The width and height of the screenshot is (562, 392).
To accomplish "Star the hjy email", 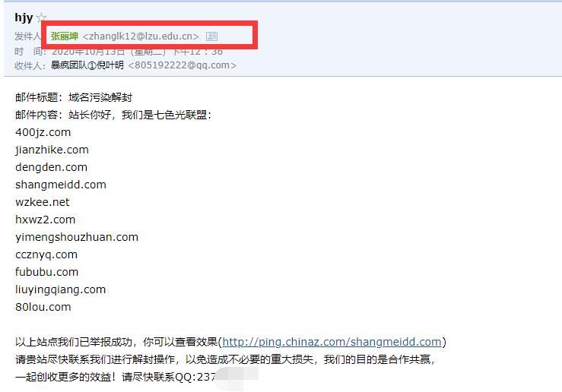I will point(42,17).
